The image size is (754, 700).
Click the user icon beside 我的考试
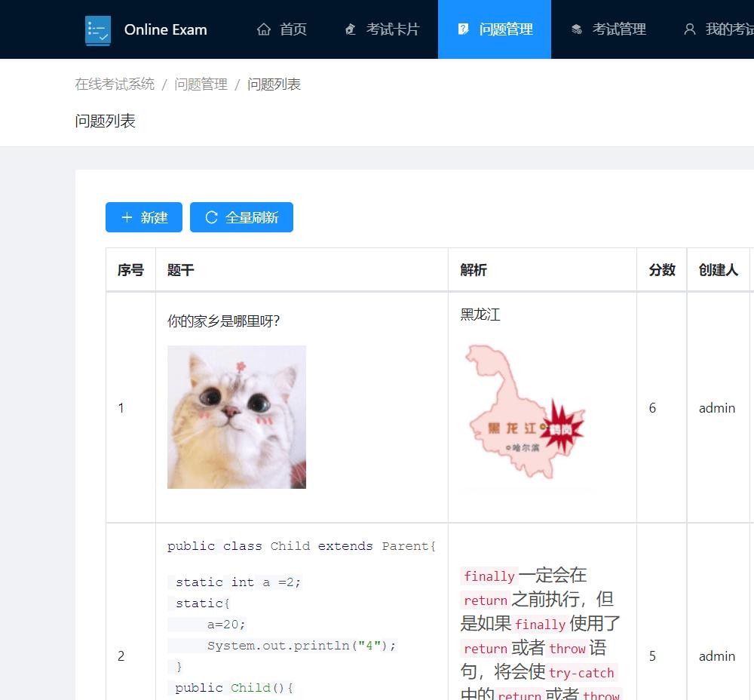(689, 29)
